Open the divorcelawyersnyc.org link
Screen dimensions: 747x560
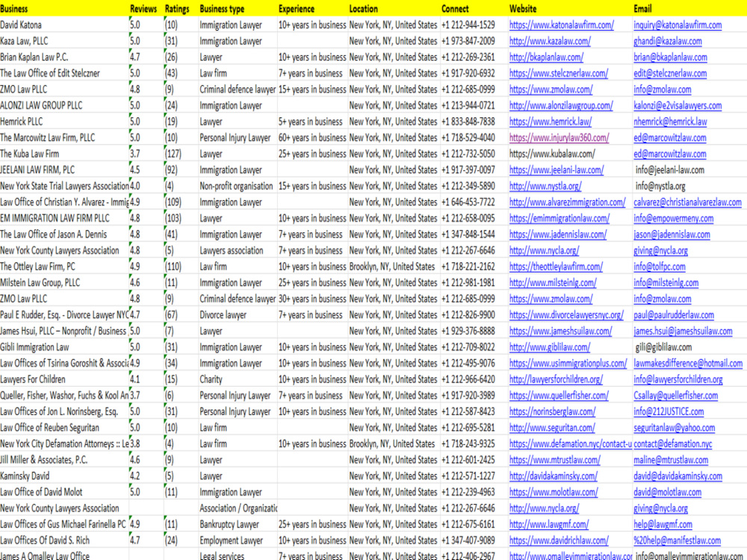click(566, 315)
